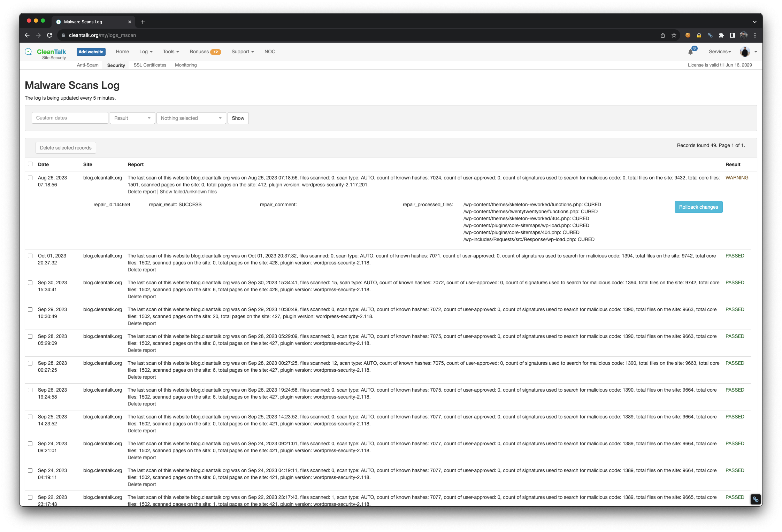Image resolution: width=782 pixels, height=532 pixels.
Task: Switch to SSL Certificates tab
Action: [150, 65]
